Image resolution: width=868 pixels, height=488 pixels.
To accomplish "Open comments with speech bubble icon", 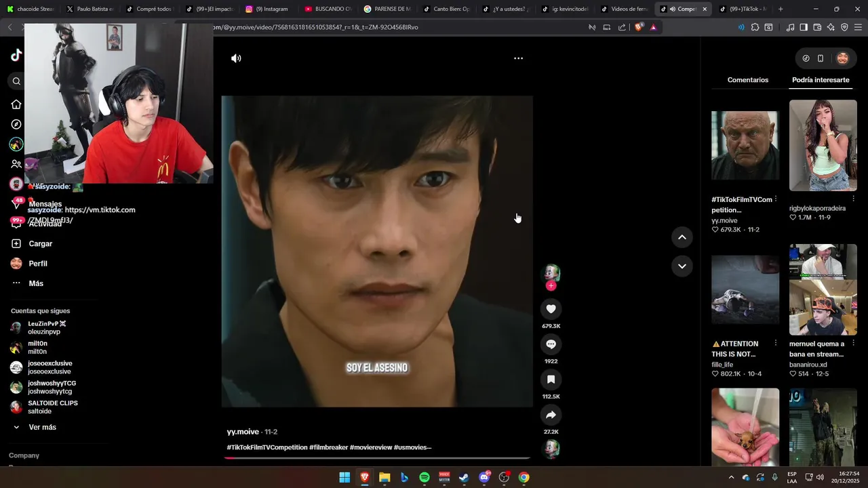I will coord(551,344).
